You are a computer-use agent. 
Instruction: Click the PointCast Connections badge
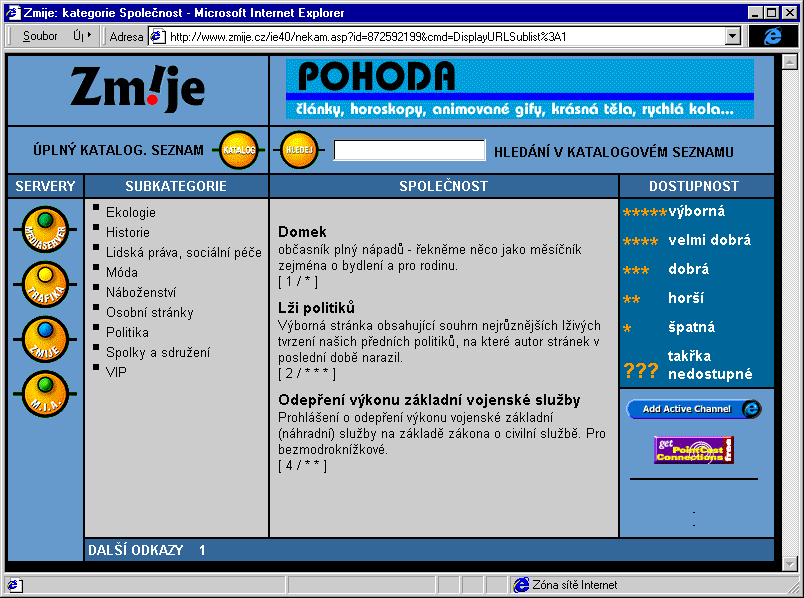click(694, 450)
